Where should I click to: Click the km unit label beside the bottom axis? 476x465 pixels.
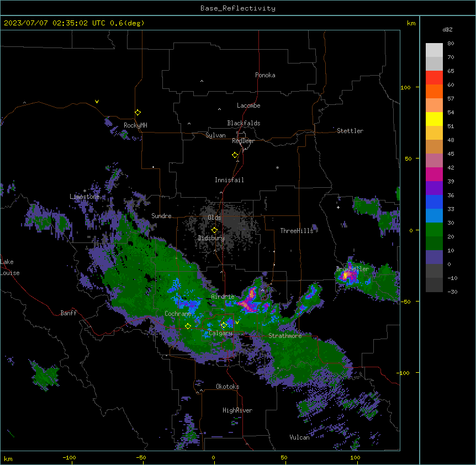coord(8,459)
